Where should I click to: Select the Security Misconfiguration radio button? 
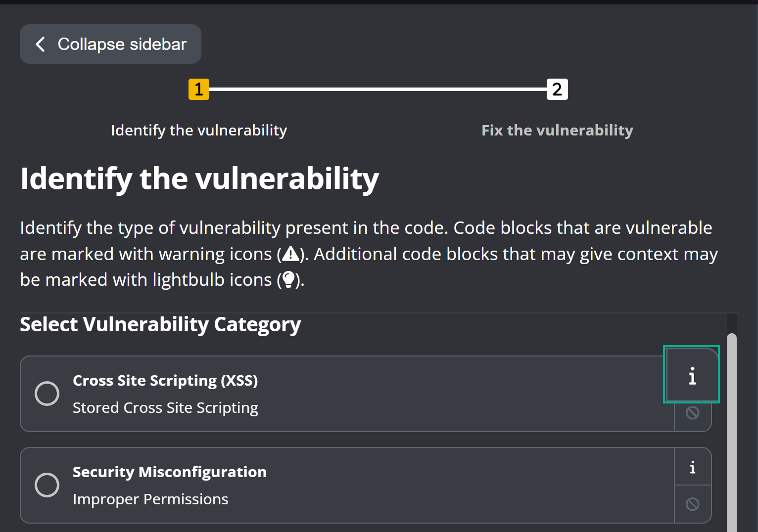coord(47,485)
